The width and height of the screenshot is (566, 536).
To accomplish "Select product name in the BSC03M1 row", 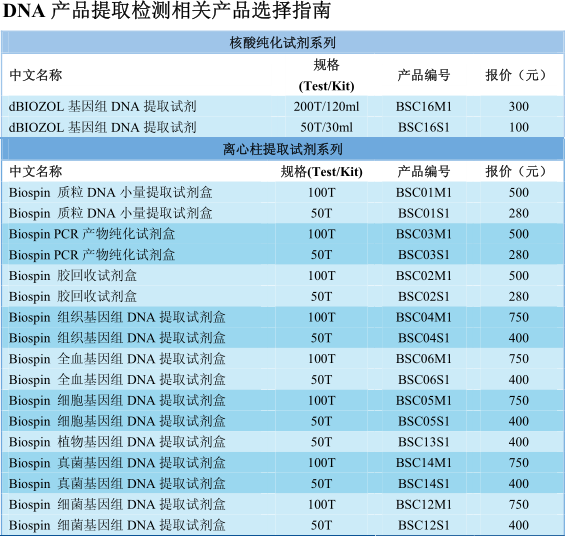I will (x=92, y=234).
